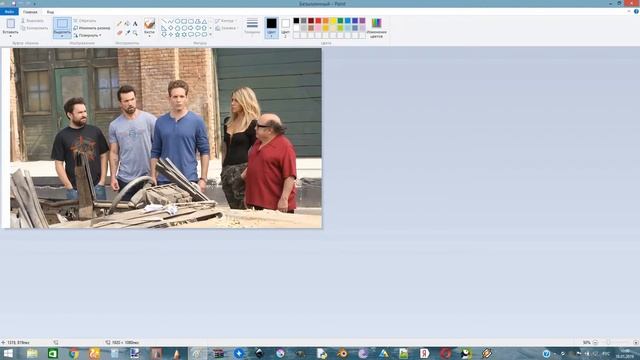Screen dimensions: 640x360
Task: Switch to the Главная tab
Action: [x=30, y=12]
